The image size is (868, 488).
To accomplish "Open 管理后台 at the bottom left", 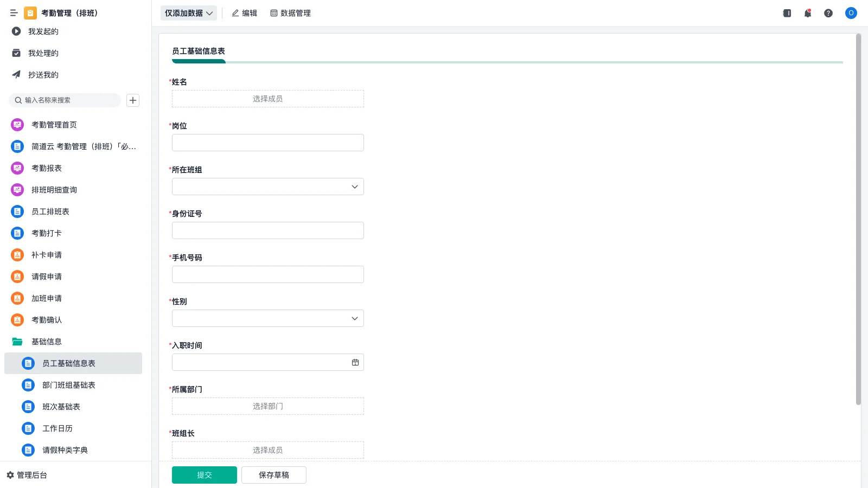I will click(x=30, y=475).
